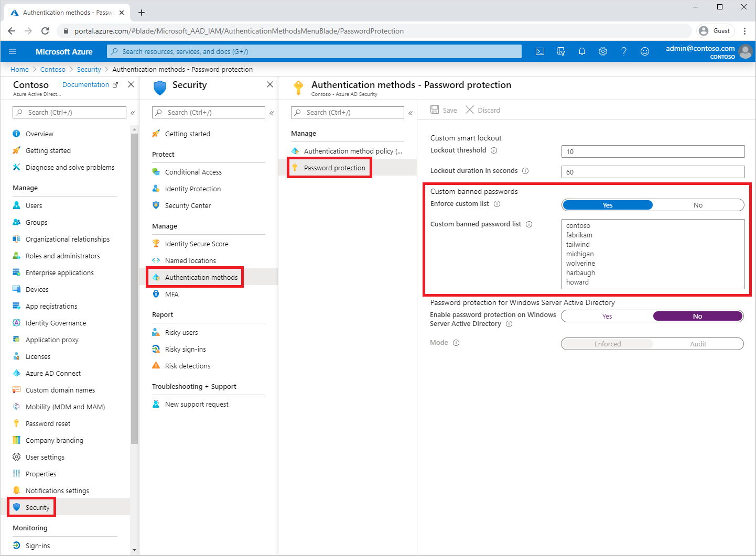Click the Save button
Image resolution: width=756 pixels, height=556 pixels.
[x=444, y=110]
